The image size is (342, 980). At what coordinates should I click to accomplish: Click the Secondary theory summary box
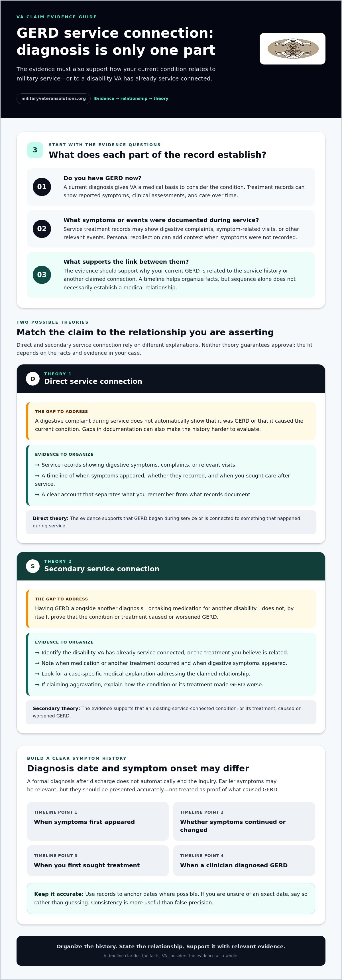tap(171, 712)
